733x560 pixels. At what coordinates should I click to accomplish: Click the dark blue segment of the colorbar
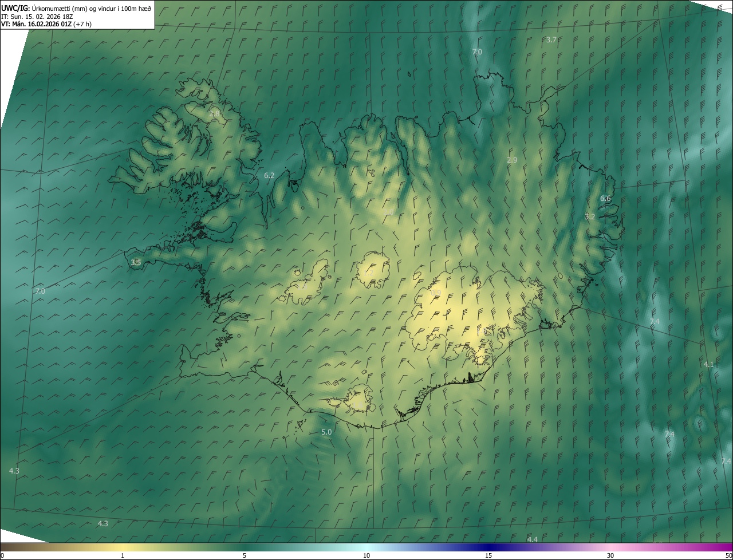click(488, 547)
